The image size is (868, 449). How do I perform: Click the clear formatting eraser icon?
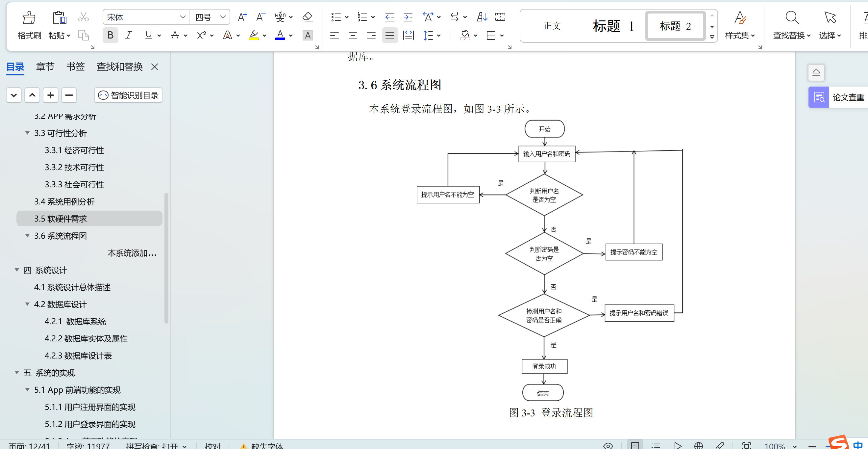pyautogui.click(x=307, y=17)
